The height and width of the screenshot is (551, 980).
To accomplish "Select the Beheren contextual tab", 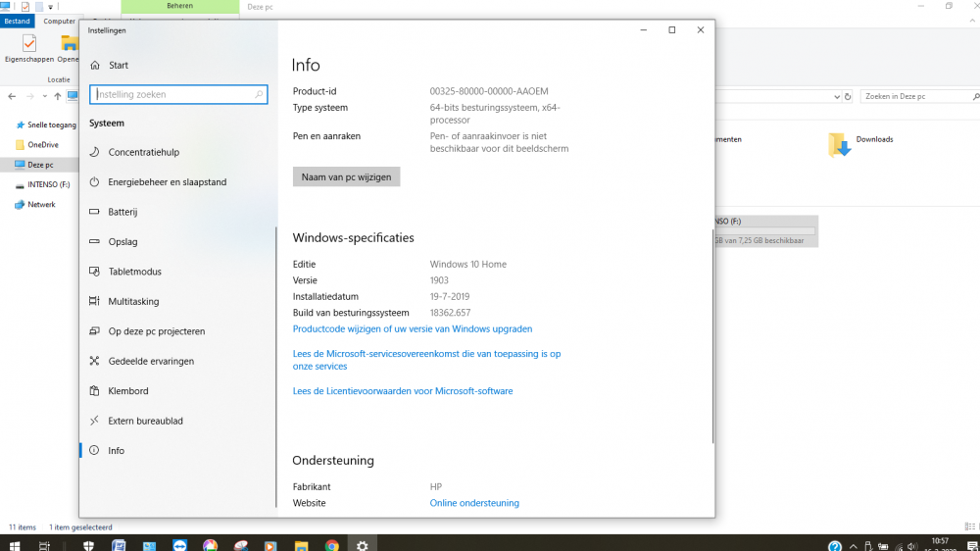I will click(180, 6).
